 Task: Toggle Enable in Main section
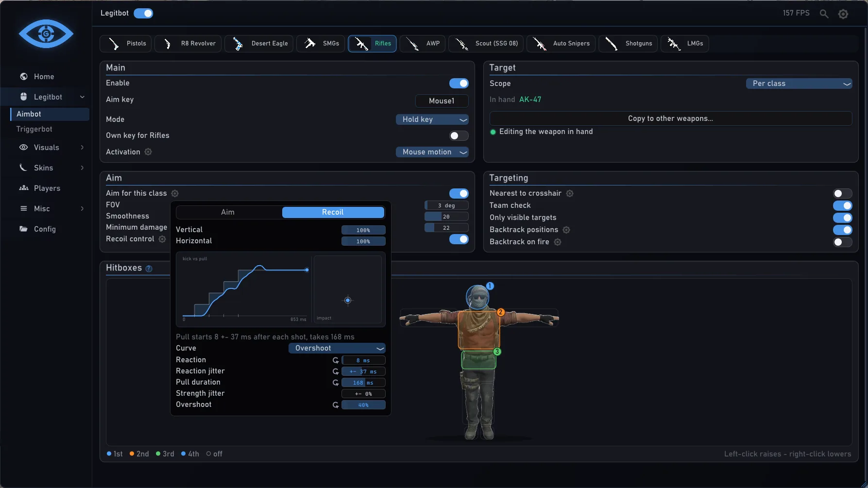tap(459, 84)
